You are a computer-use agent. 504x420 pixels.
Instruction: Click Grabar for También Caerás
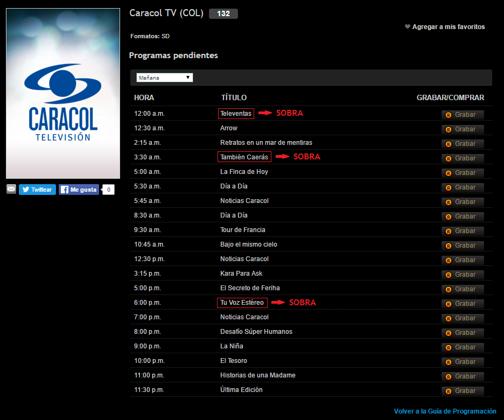tap(463, 158)
